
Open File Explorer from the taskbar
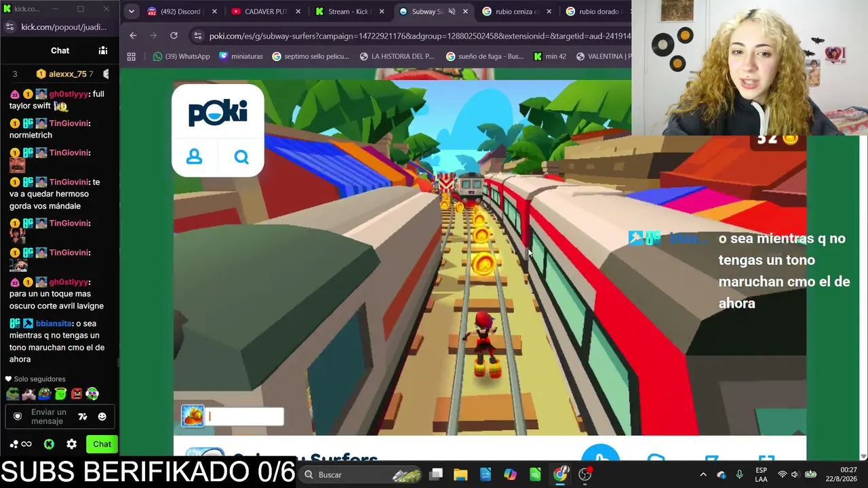[460, 474]
